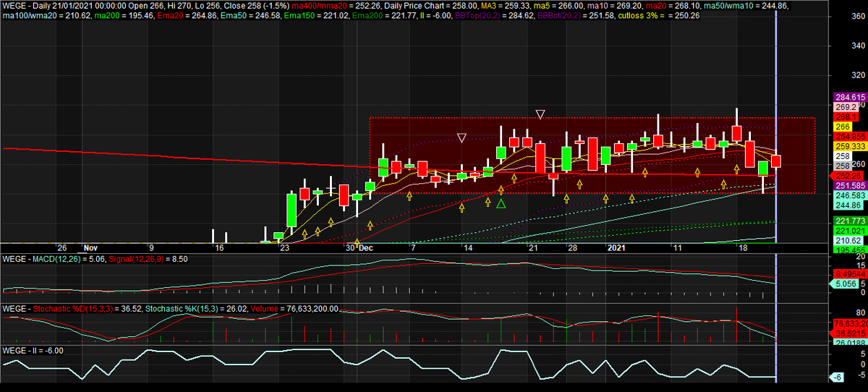This screenshot has height=392, width=868.
Task: Click the 23 date axis label in November
Action: (285, 247)
